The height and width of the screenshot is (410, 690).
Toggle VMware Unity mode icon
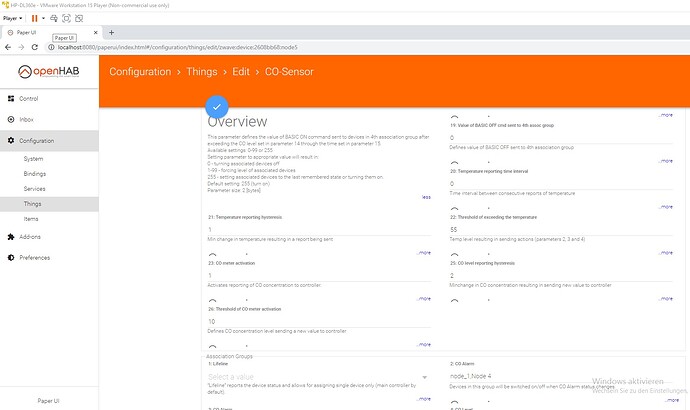79,18
